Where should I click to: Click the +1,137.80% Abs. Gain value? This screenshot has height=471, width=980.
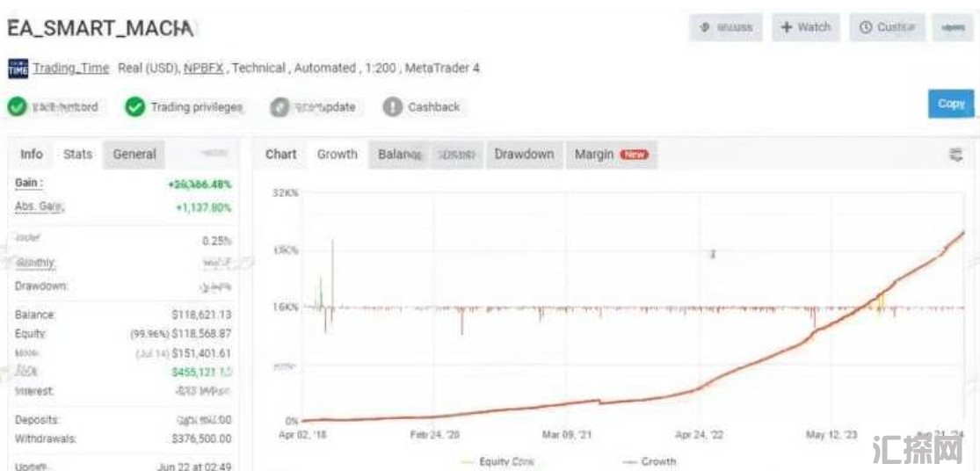coord(204,207)
